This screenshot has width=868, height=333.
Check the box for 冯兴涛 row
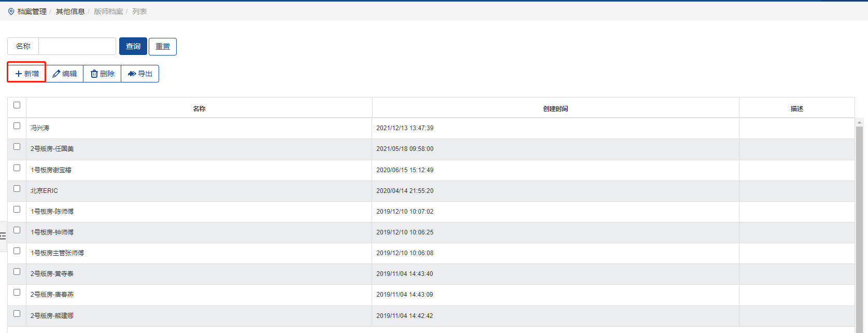17,126
